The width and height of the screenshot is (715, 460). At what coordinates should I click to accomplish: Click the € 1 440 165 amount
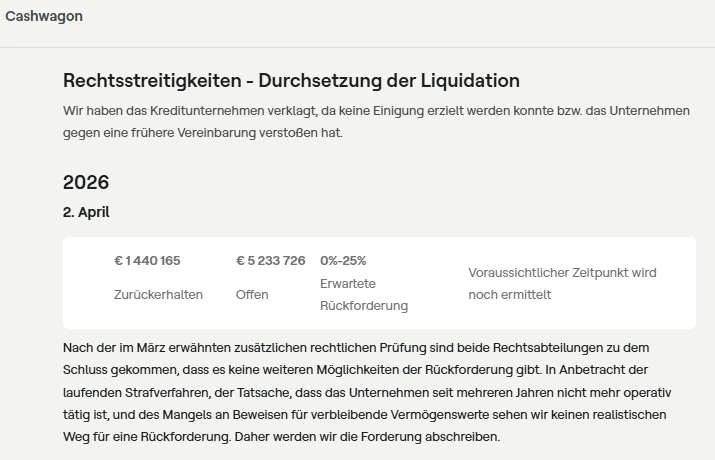(x=147, y=261)
